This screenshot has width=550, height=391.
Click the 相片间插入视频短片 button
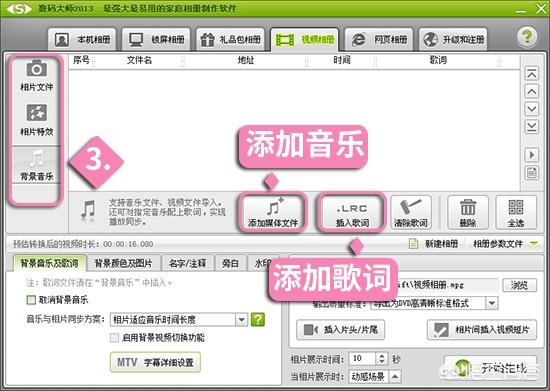pyautogui.click(x=482, y=330)
